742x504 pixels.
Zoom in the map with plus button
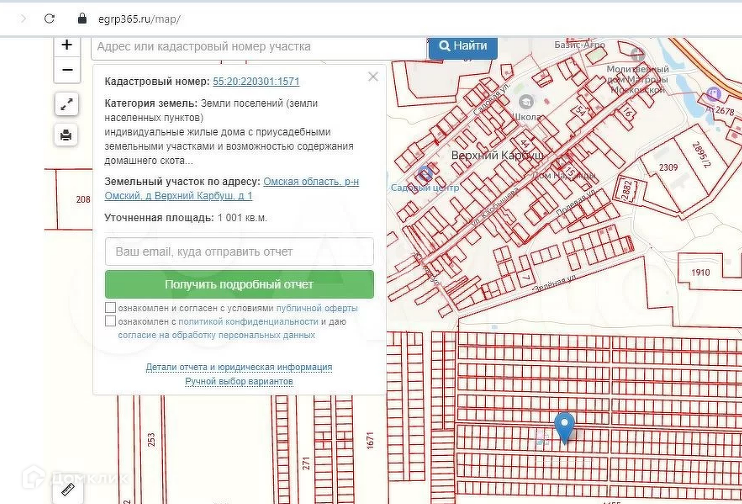coord(67,45)
